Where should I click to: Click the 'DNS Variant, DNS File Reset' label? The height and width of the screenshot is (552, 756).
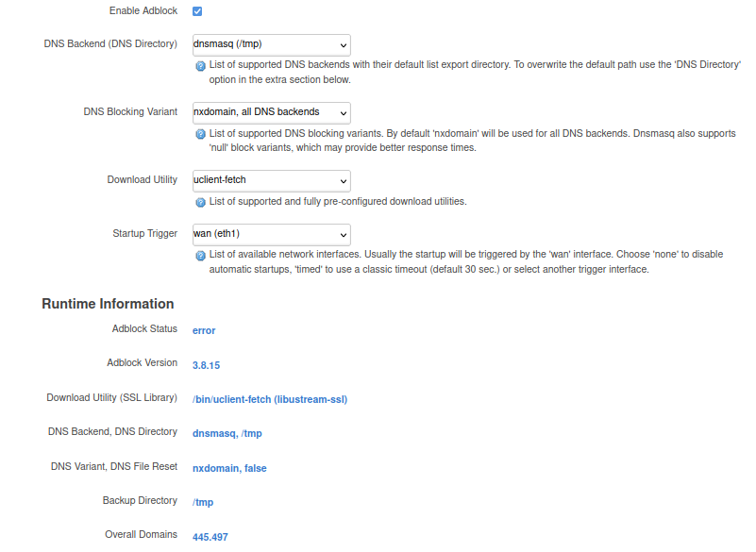tap(114, 467)
